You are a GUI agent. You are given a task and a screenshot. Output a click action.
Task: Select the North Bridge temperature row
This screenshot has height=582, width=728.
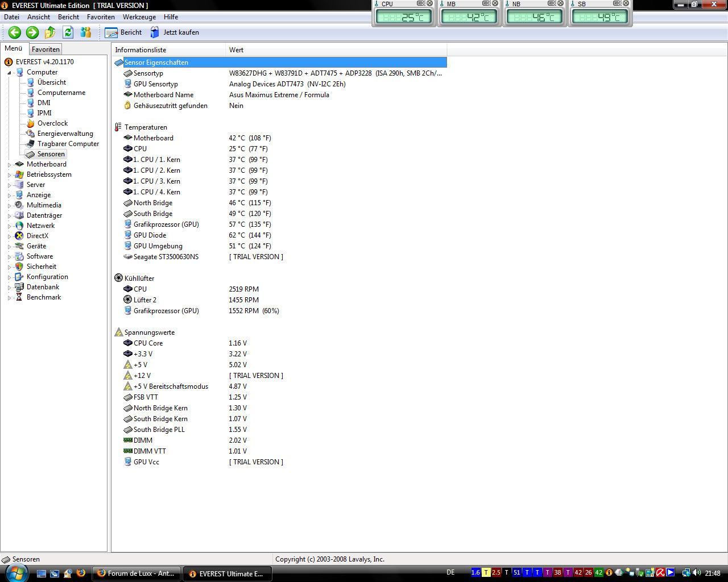point(280,203)
